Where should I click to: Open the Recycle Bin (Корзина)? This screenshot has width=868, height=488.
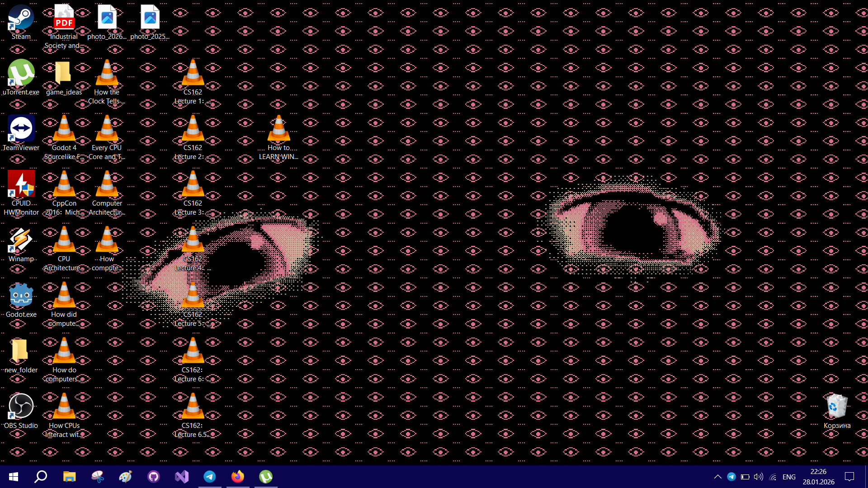(837, 407)
